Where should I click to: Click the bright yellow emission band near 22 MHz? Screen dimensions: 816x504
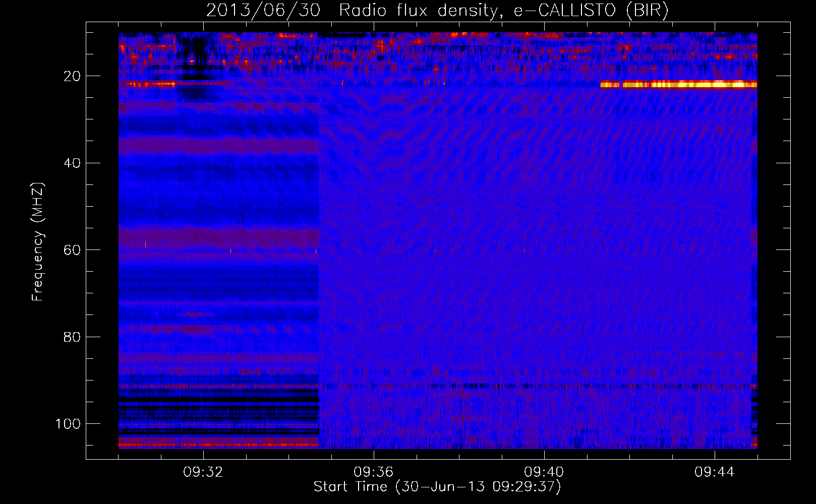[678, 85]
